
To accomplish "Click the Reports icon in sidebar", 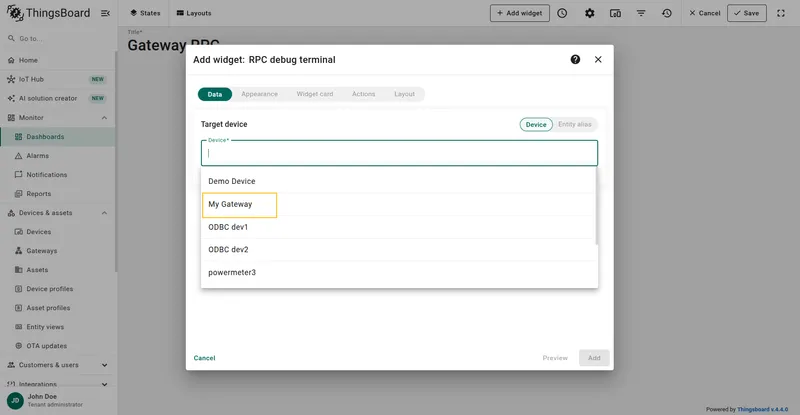I will pyautogui.click(x=18, y=194).
